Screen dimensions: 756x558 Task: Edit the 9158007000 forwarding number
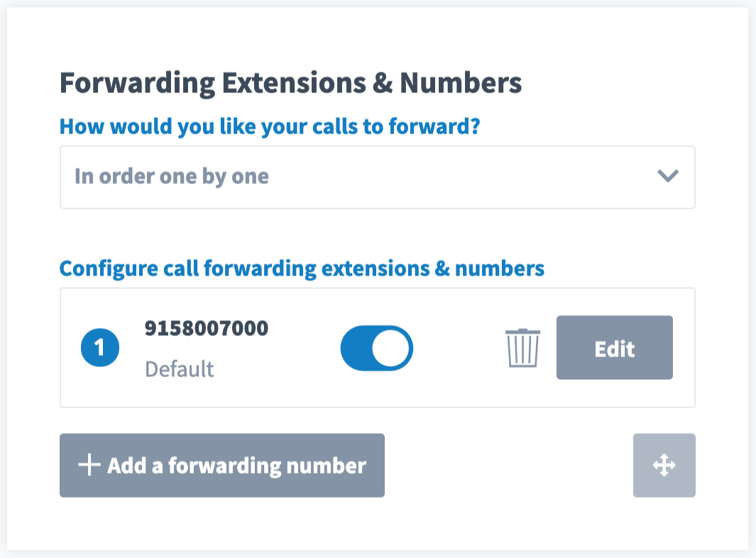[614, 348]
